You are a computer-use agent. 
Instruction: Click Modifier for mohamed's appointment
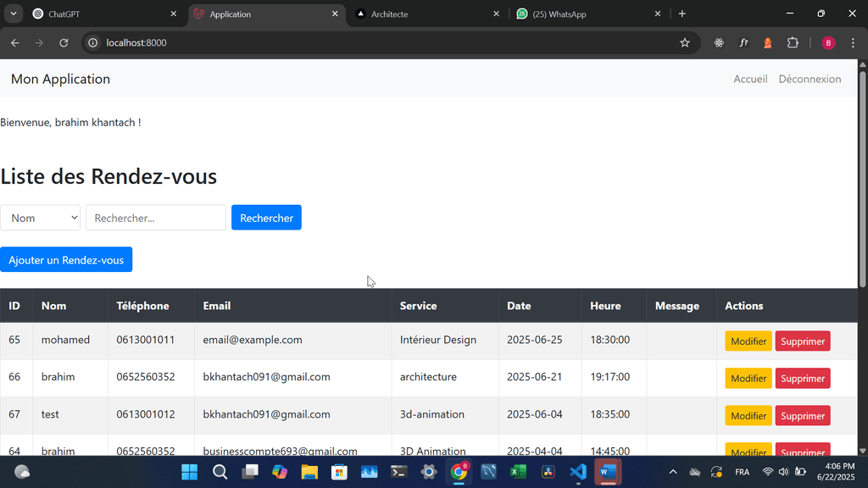coord(748,341)
